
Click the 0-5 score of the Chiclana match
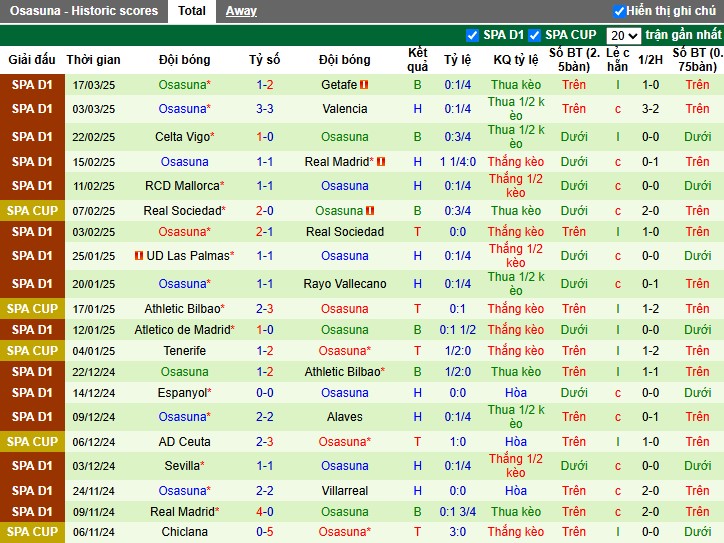click(265, 532)
